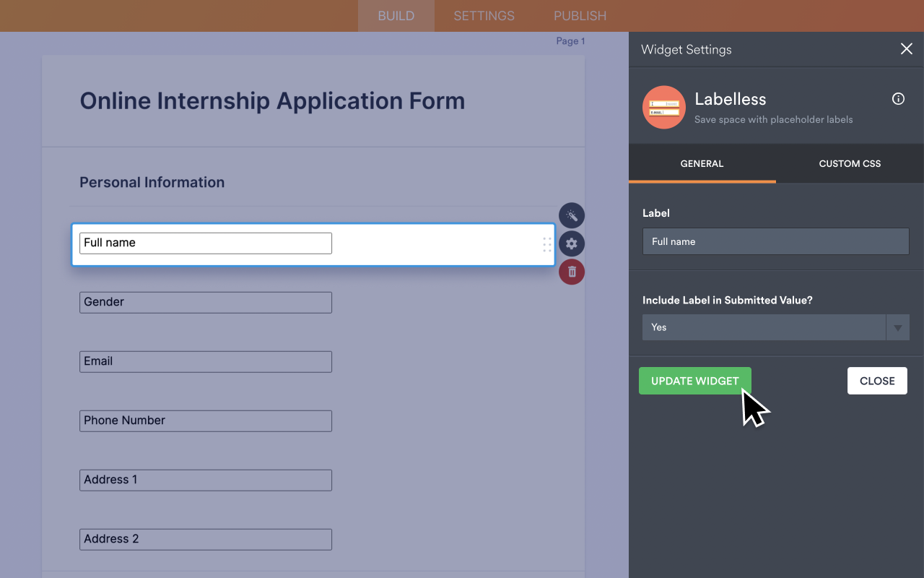This screenshot has height=578, width=924.
Task: Select the Phone Number field on the form
Action: point(205,420)
